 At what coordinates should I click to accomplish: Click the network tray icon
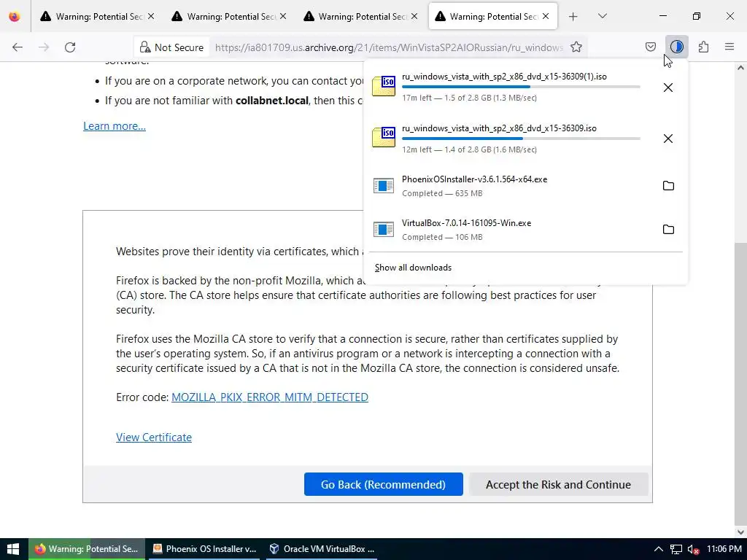(676, 550)
